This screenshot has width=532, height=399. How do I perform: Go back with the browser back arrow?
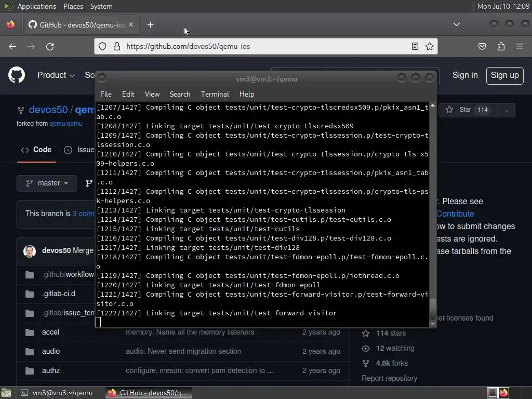point(12,46)
